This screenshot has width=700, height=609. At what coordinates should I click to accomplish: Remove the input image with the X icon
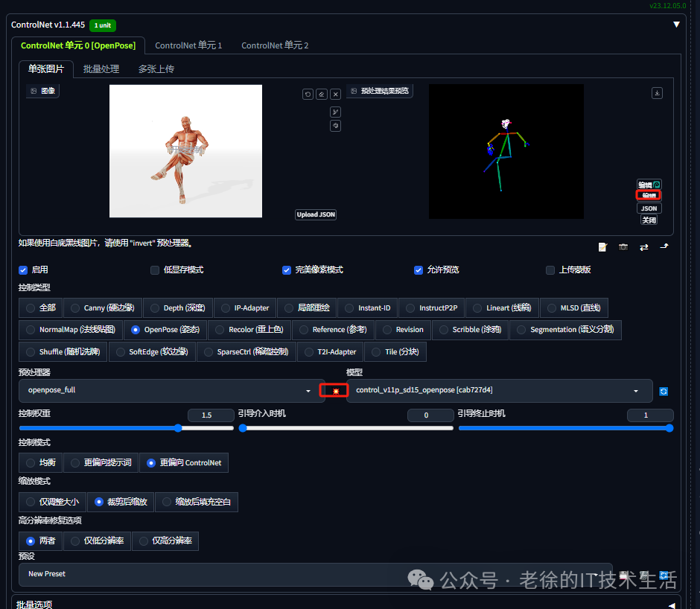point(336,95)
